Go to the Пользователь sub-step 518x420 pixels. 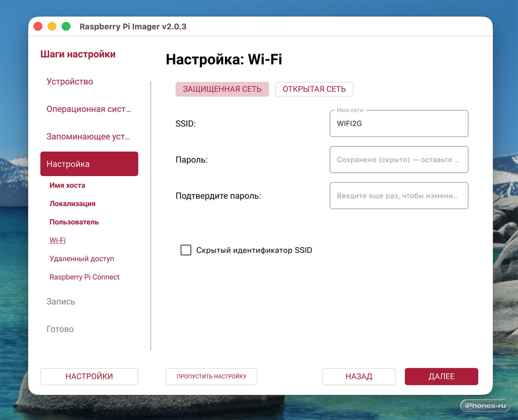click(x=74, y=222)
